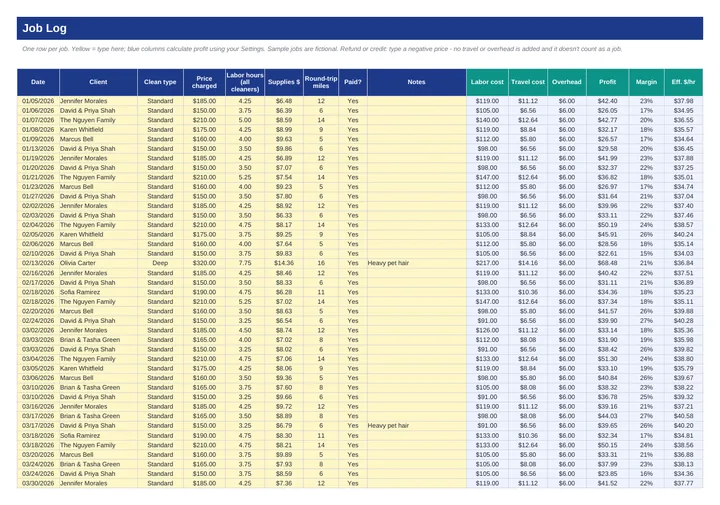Click the 01/08/2026 date cell
The image size is (720, 505).
(38, 129)
